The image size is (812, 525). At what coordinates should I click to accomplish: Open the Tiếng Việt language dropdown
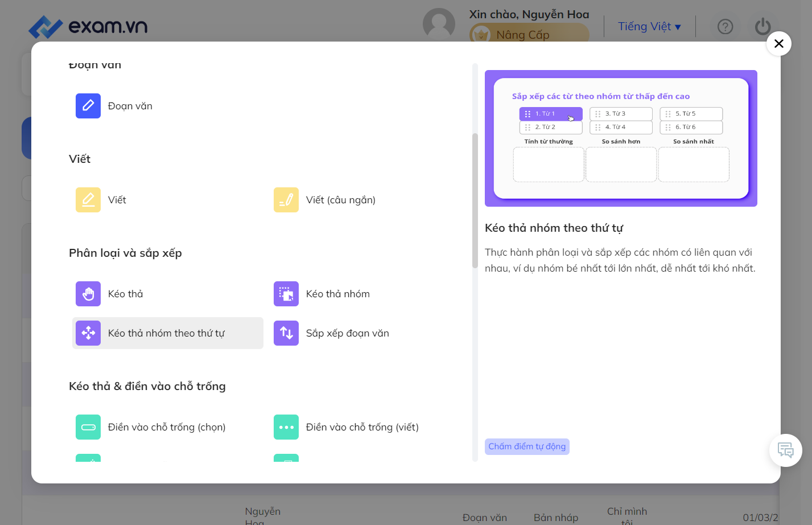point(649,26)
